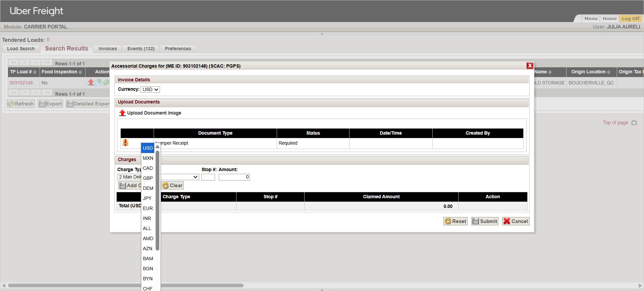Click the horizontal page scrollbar thumb

[x=126, y=286]
